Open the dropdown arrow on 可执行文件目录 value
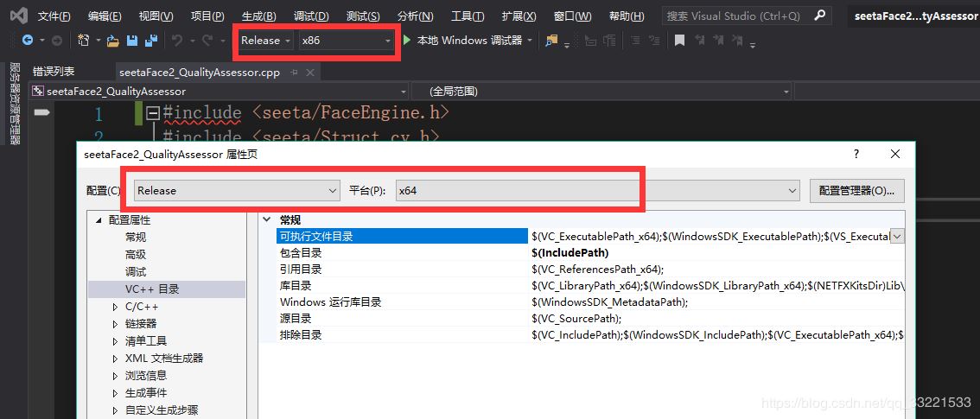Image resolution: width=980 pixels, height=419 pixels. tap(898, 236)
